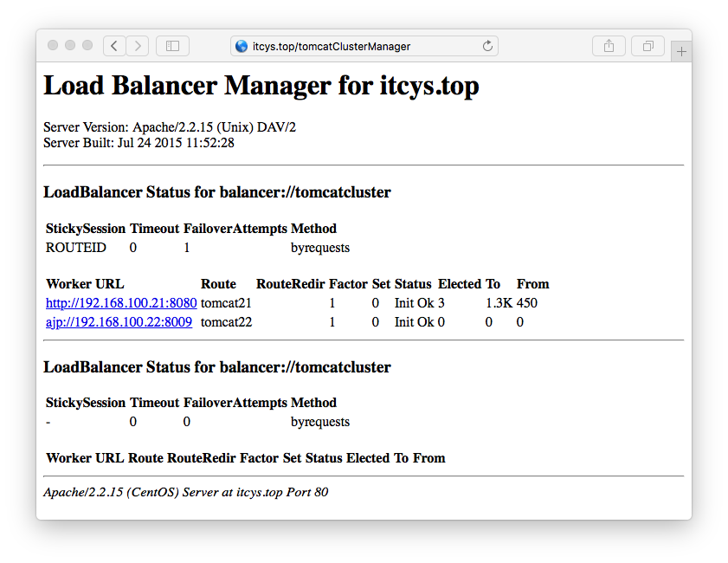Click the "1.3K" To value
The height and width of the screenshot is (563, 728).
tap(499, 303)
